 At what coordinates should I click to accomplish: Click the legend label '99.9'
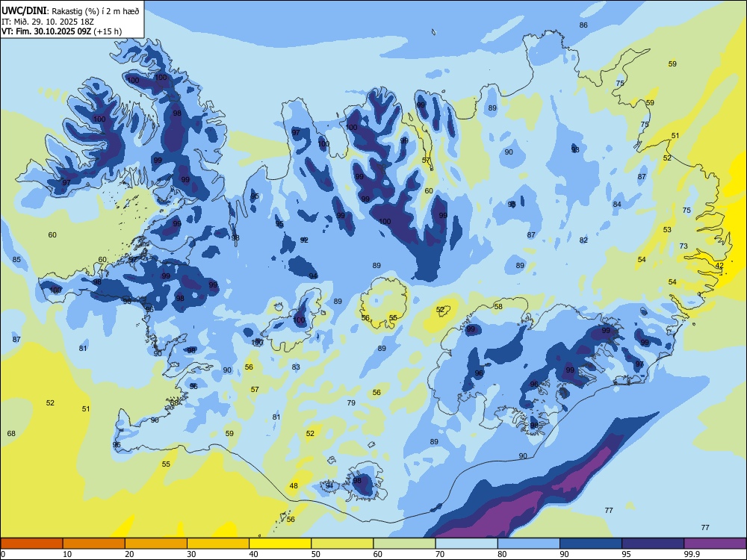click(692, 554)
